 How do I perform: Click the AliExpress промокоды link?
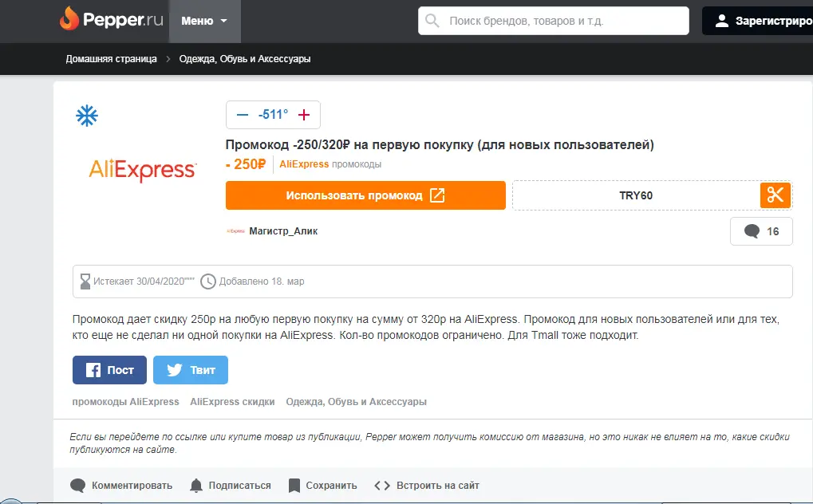tap(330, 164)
